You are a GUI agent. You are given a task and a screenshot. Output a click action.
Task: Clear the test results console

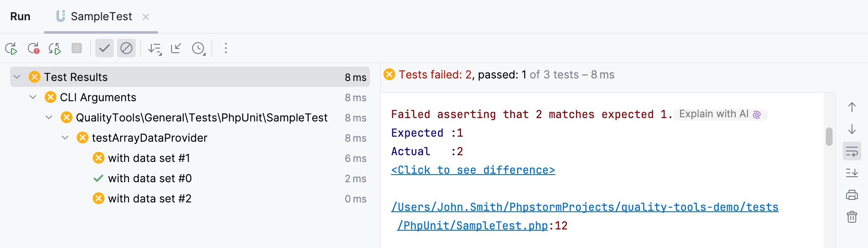(x=852, y=217)
